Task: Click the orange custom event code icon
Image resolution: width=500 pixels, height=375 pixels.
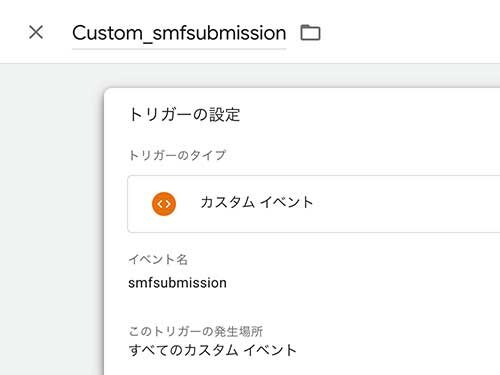Action: click(164, 204)
